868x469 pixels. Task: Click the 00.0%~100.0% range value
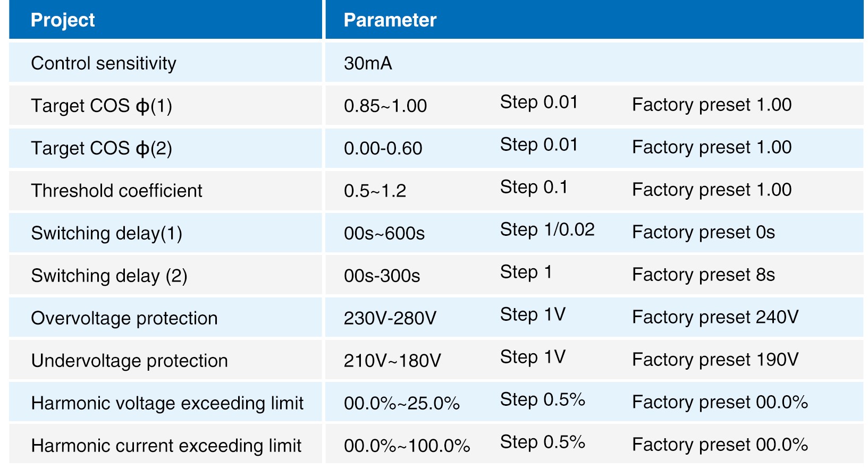point(407,446)
